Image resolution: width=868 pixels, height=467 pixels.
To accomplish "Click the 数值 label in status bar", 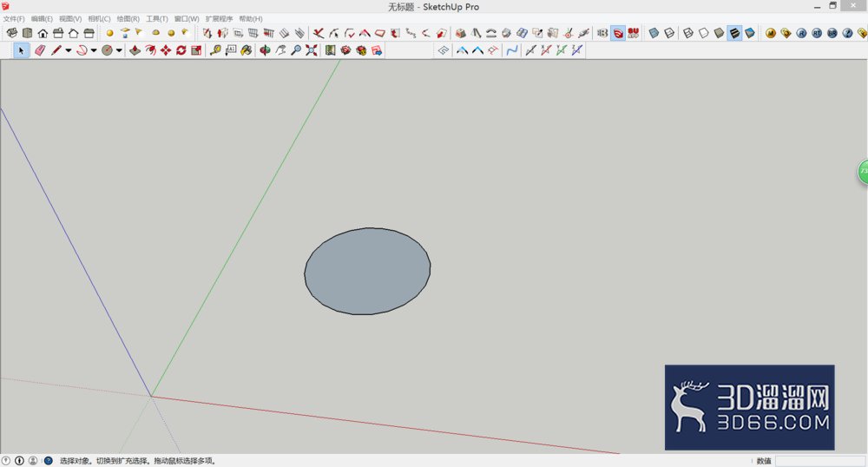I will tap(764, 461).
